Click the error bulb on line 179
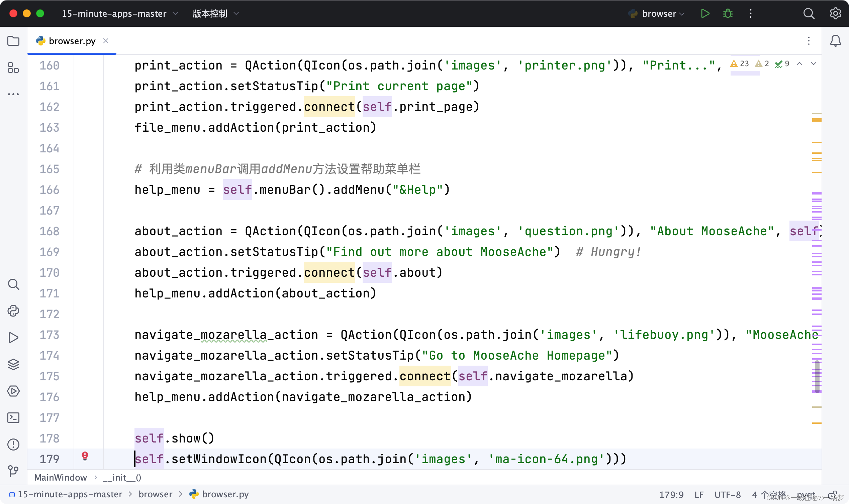Image resolution: width=849 pixels, height=504 pixels. [x=85, y=456]
